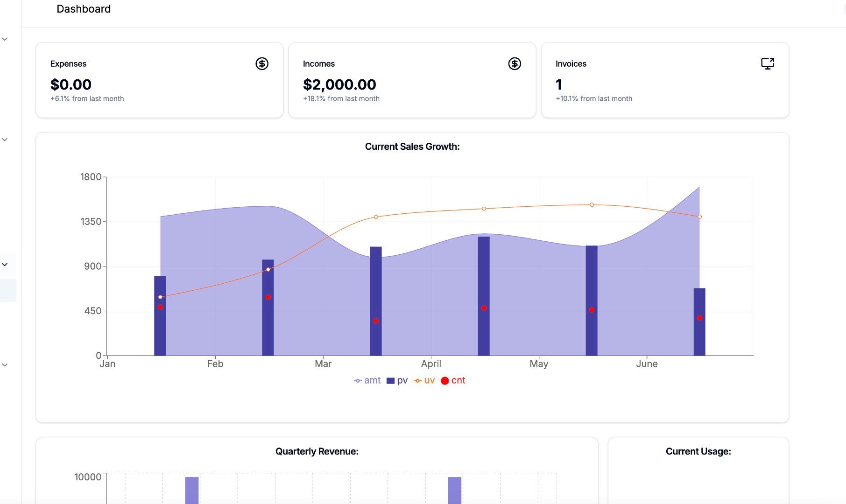The image size is (846, 504).
Task: Click the 900 y-axis label
Action: coord(92,266)
